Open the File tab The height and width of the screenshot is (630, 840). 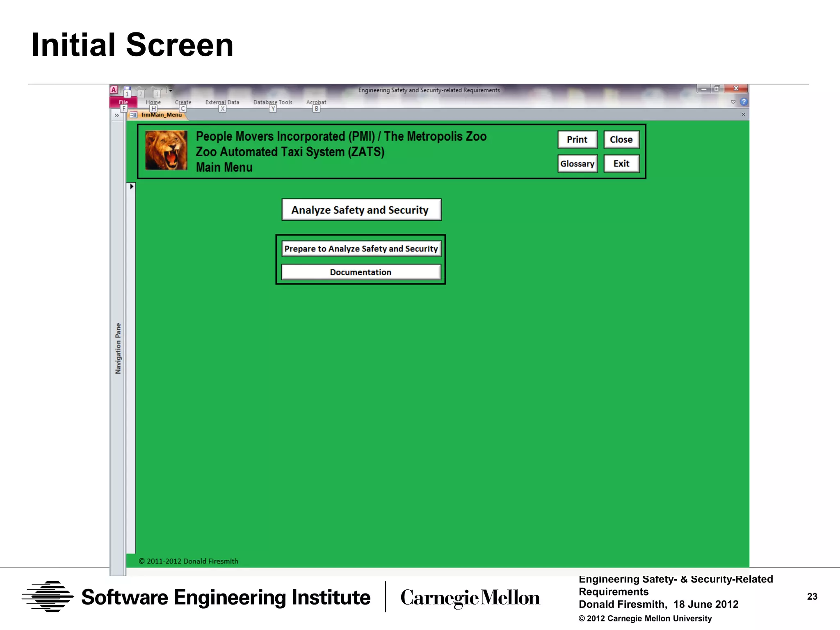123,102
